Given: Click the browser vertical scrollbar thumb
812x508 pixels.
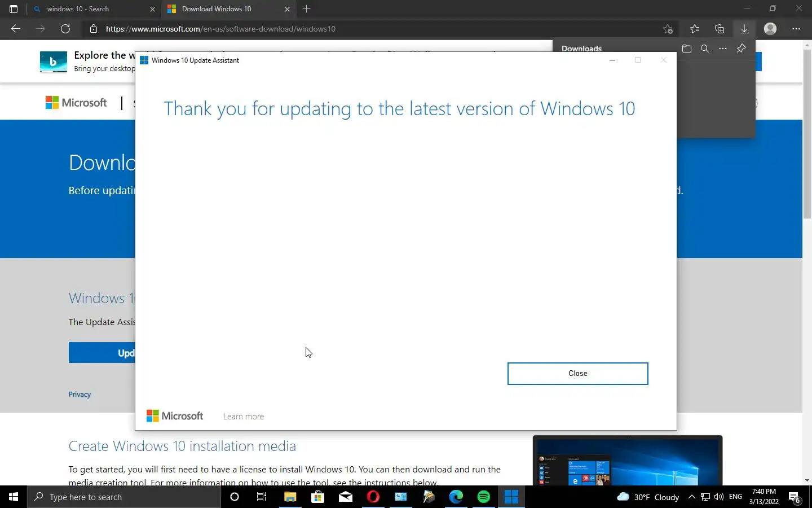Looking at the screenshot, I should 807,134.
